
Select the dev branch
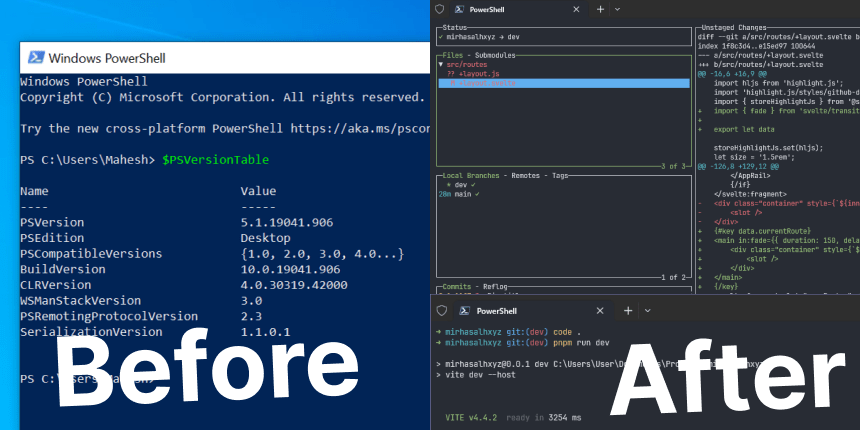tap(460, 185)
